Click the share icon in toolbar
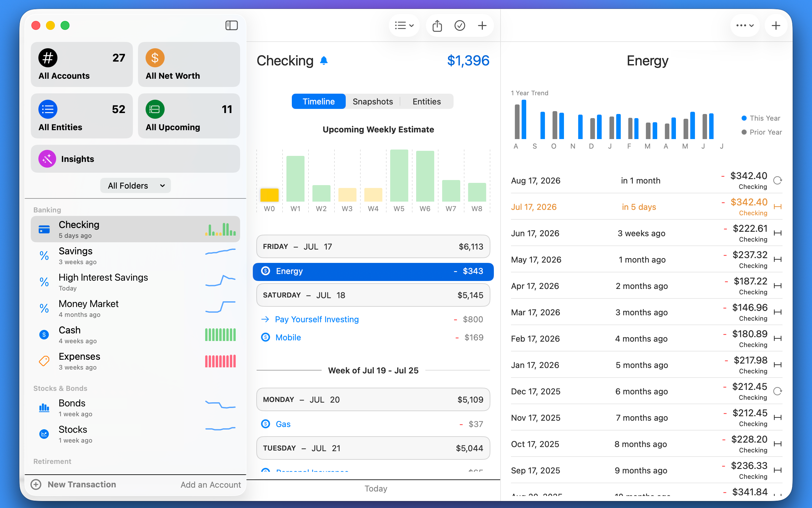 tap(437, 25)
